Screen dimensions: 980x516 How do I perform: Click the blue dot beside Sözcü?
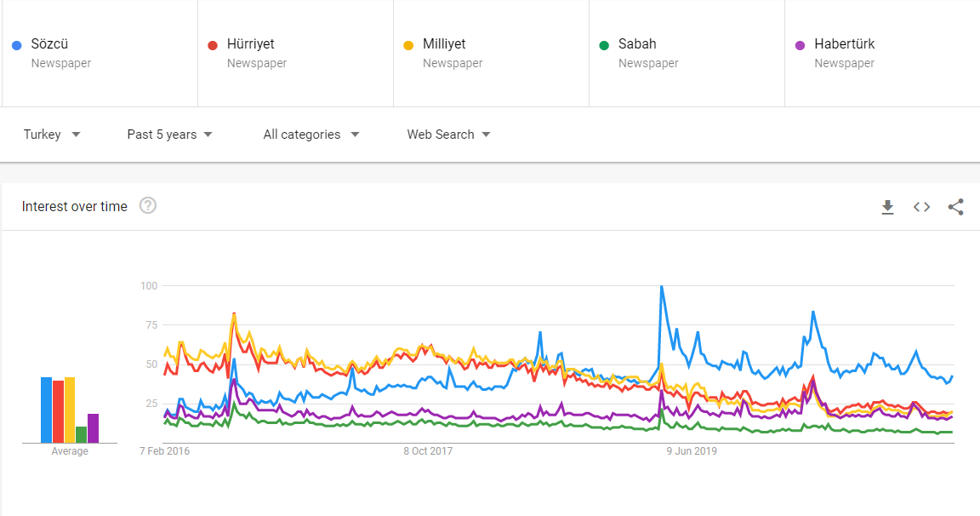click(17, 45)
